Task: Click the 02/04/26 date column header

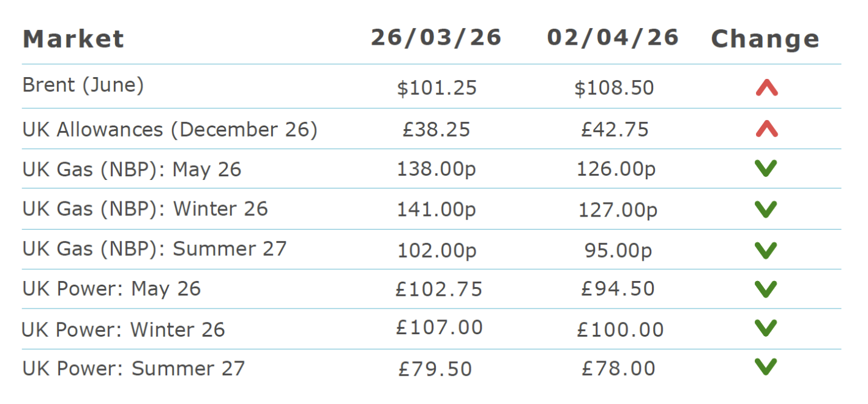Action: click(613, 37)
